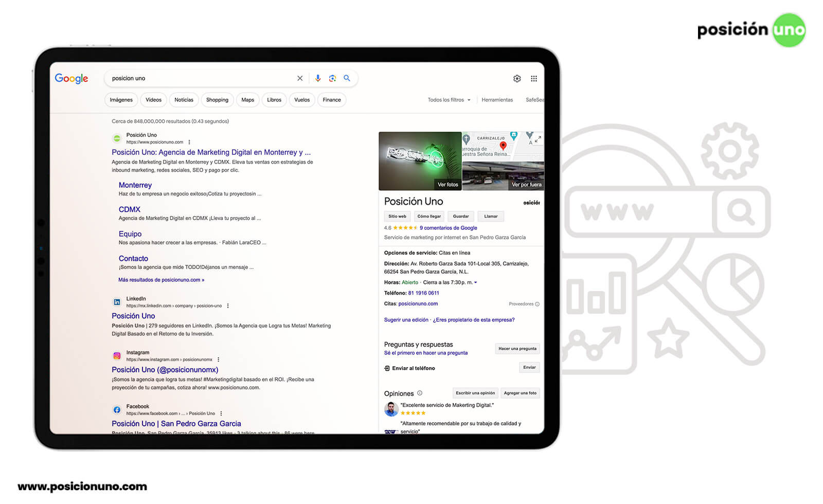
Task: Clear the search box with the X icon
Action: click(x=300, y=78)
